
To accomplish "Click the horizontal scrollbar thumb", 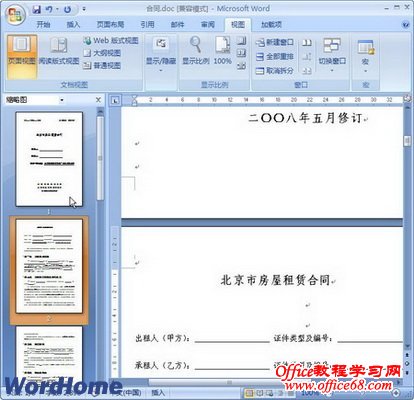I will (x=230, y=382).
